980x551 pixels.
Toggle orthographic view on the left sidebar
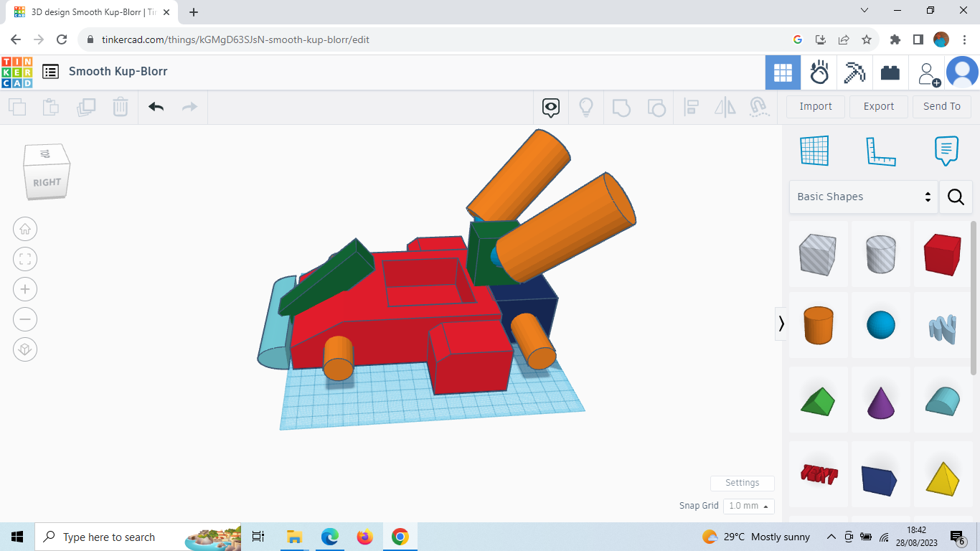point(25,349)
